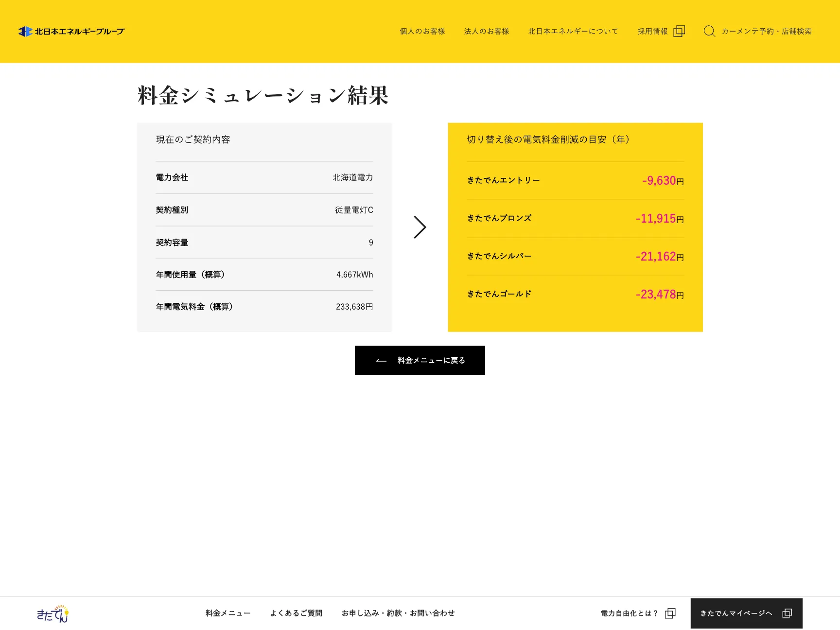
Task: Click left arrow icon on 料金メニューに戻る button
Action: pos(381,361)
